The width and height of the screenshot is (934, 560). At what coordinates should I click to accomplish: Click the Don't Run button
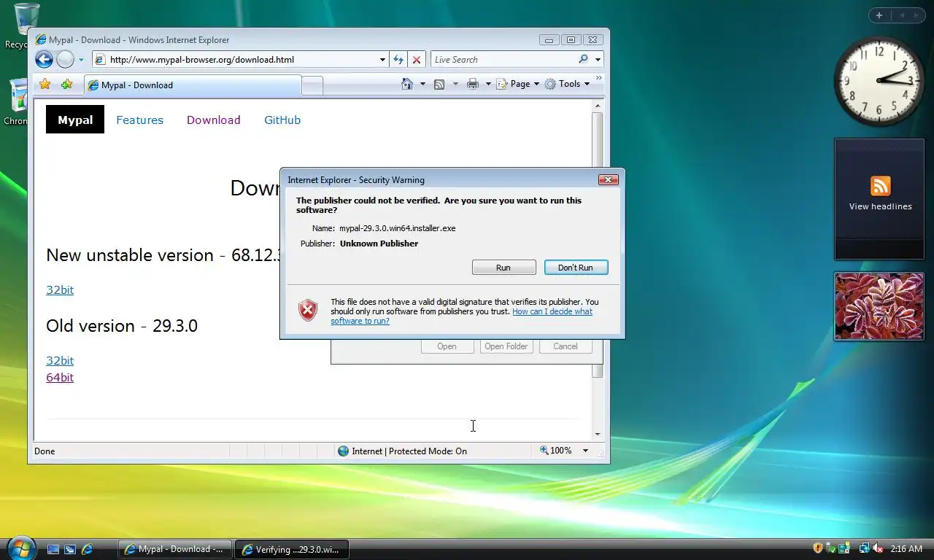pyautogui.click(x=576, y=268)
